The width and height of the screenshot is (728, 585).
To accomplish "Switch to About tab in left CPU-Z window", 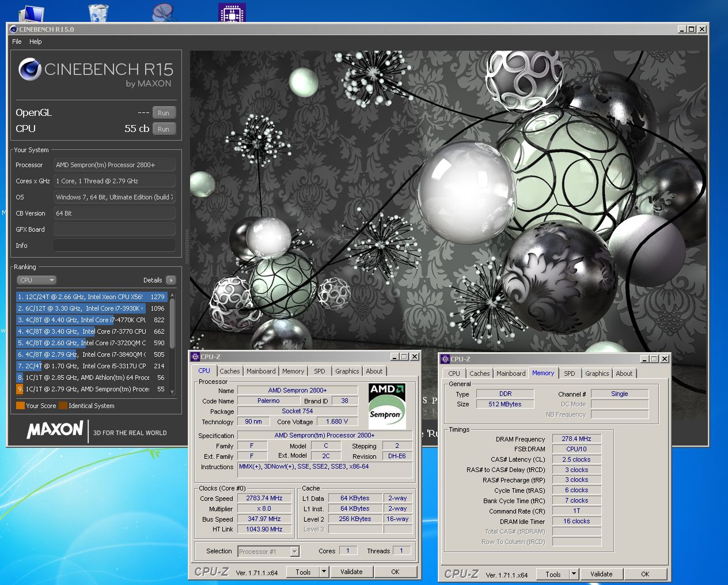I will point(374,371).
